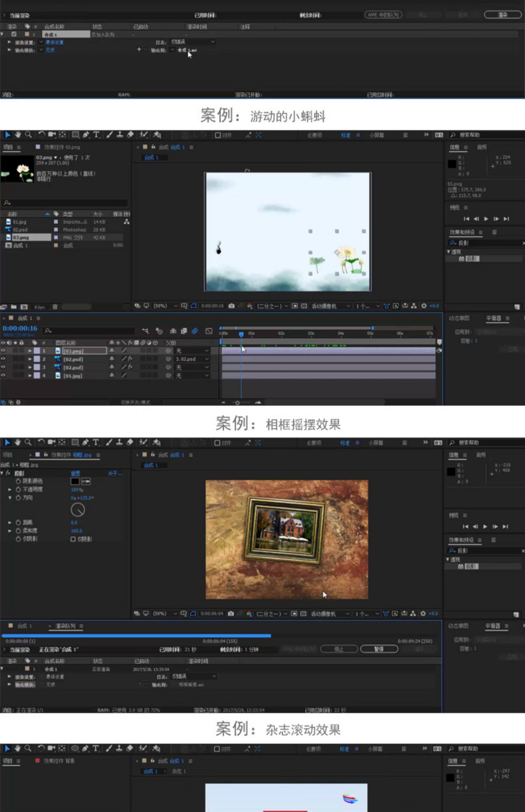Viewport: 525px width, 812px height.
Task: Expand layer 4 [01.jpg] in the timeline
Action: 30,376
